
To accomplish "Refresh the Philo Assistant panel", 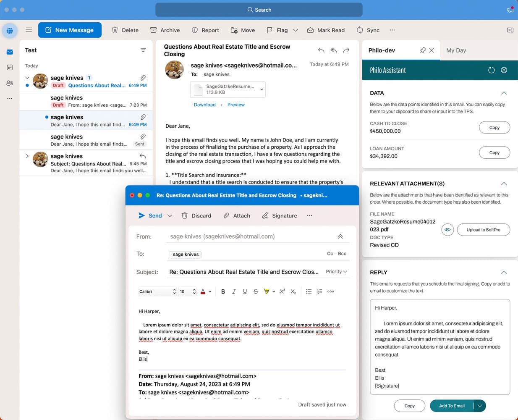I will click(x=491, y=70).
